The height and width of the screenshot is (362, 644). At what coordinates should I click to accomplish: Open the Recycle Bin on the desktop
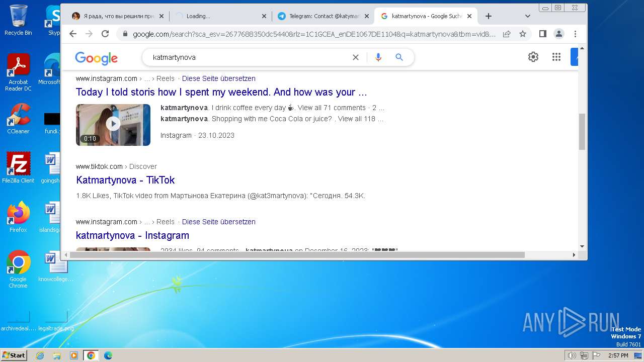(18, 20)
